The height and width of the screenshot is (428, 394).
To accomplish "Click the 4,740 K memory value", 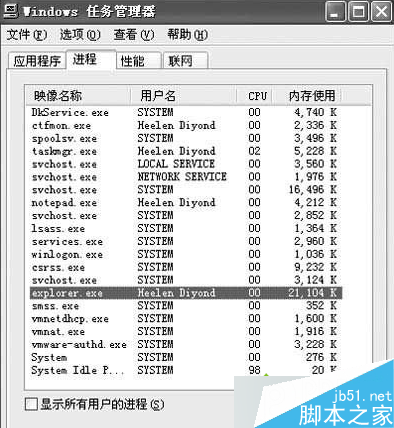I will [315, 112].
